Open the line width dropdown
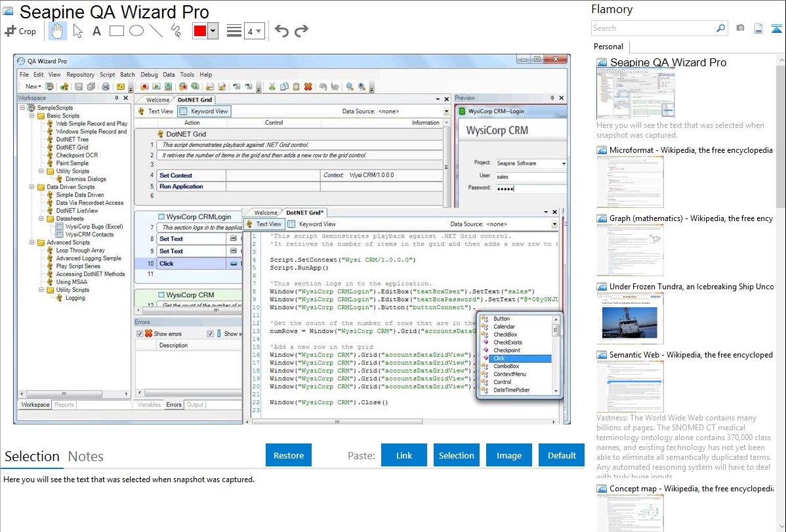Viewport: 786px width, 532px height. pos(254,31)
